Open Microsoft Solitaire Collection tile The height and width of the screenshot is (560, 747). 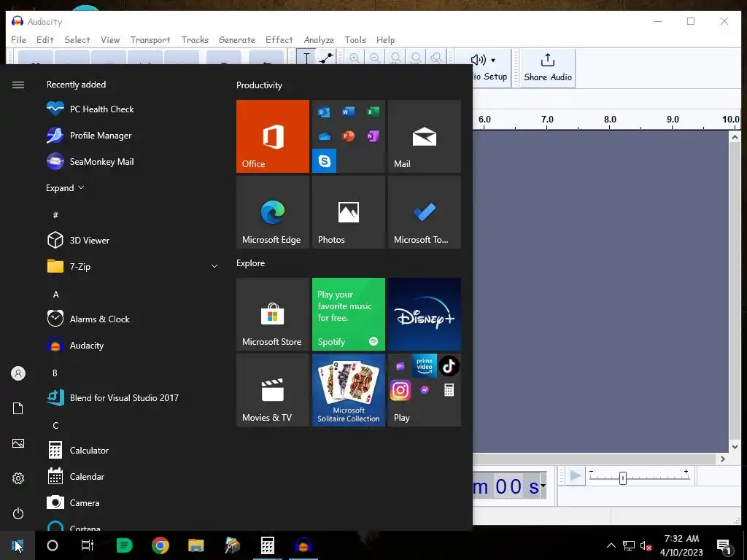click(x=349, y=391)
